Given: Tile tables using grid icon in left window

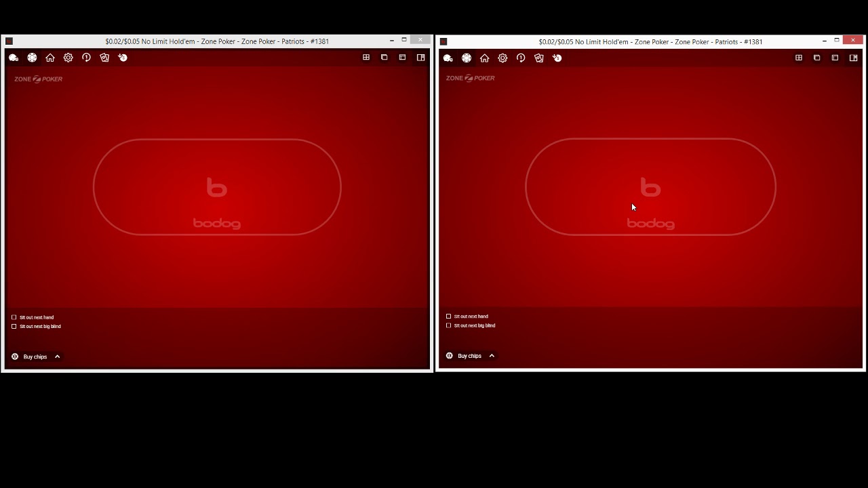Looking at the screenshot, I should [x=366, y=58].
